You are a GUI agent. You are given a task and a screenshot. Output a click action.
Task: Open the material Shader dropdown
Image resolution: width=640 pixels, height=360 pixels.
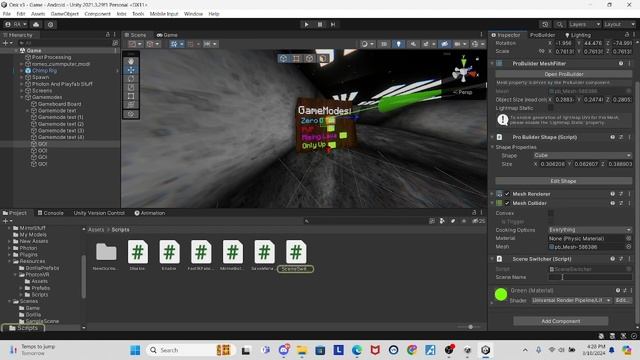571,300
